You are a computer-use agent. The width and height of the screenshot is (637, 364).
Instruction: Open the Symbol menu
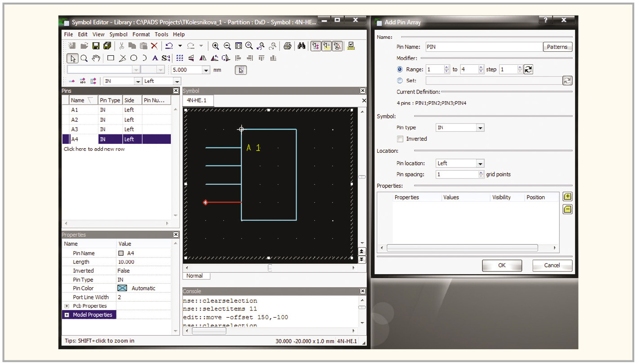(118, 34)
